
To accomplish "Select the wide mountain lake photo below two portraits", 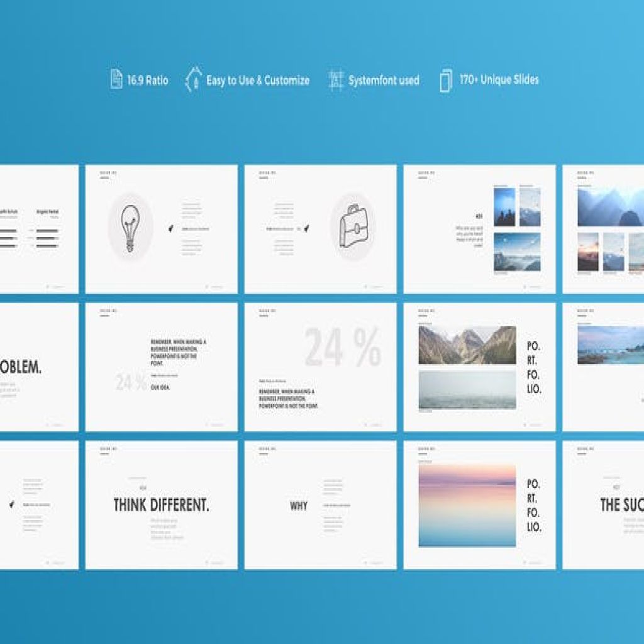I will pyautogui.click(x=517, y=252).
